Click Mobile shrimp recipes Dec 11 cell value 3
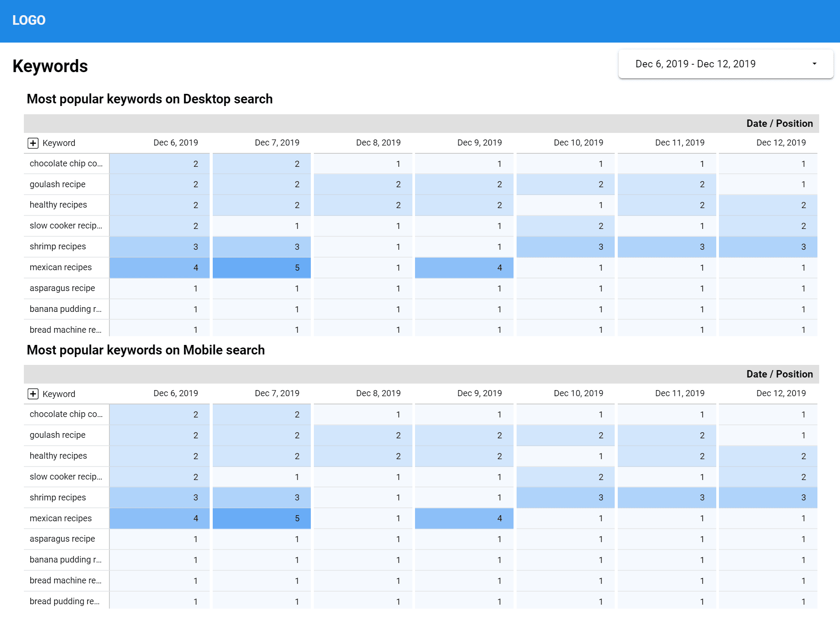The image size is (840, 629). coord(667,497)
